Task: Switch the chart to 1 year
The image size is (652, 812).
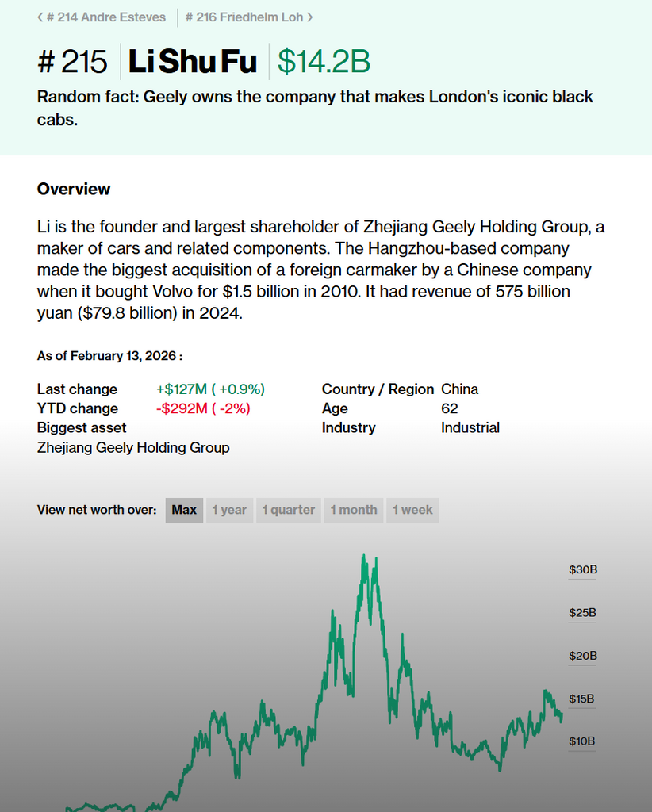Action: [229, 510]
